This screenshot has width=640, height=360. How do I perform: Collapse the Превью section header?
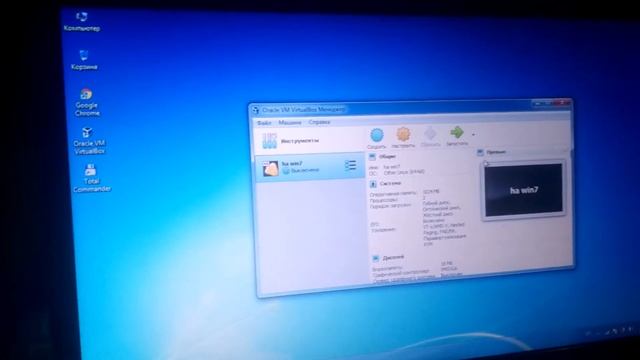[x=492, y=152]
